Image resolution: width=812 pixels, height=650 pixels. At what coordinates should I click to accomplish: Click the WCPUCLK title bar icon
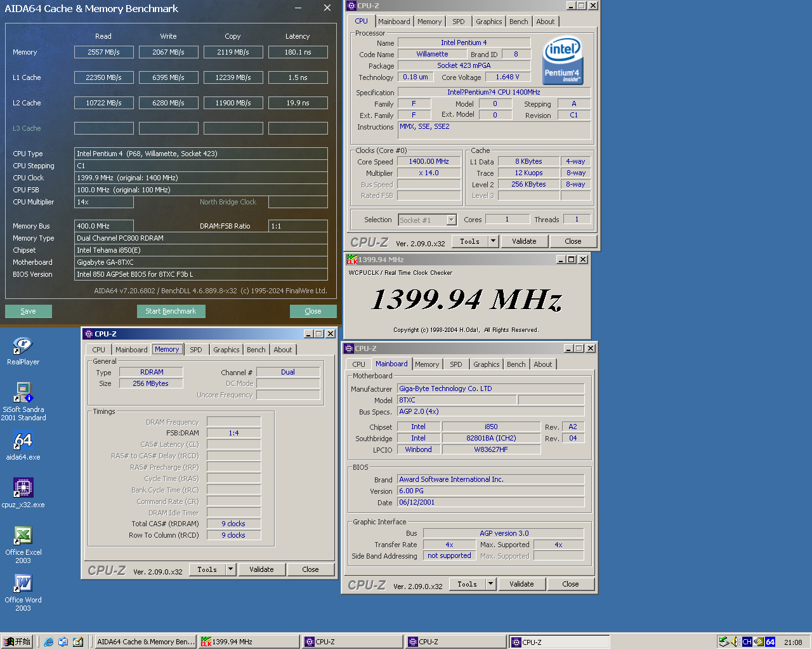[351, 259]
